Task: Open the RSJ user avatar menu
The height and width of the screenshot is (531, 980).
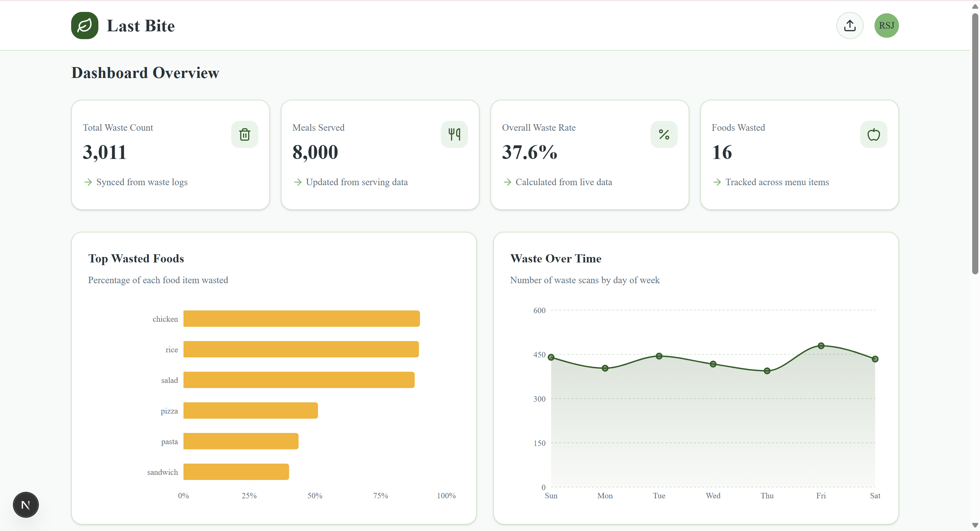Action: 886,26
